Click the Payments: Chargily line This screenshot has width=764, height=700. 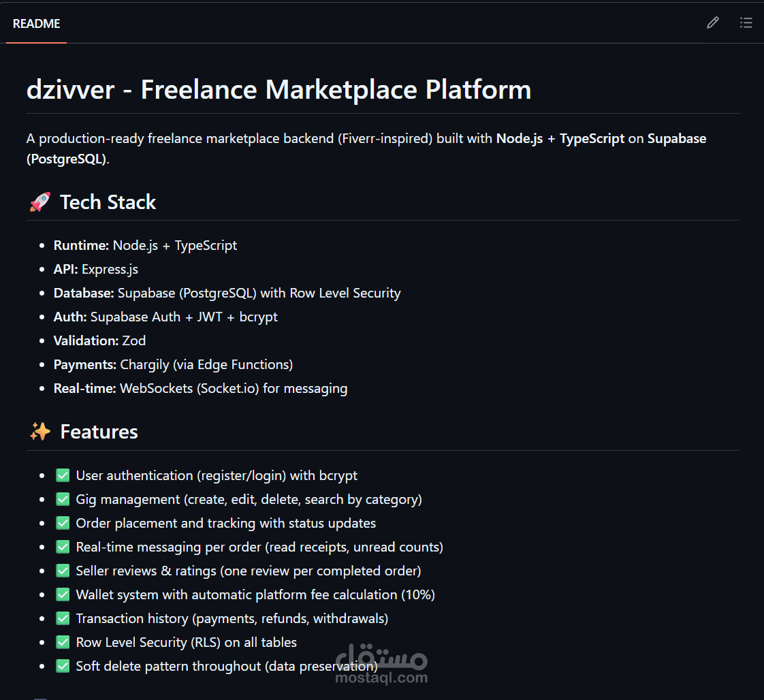(174, 364)
